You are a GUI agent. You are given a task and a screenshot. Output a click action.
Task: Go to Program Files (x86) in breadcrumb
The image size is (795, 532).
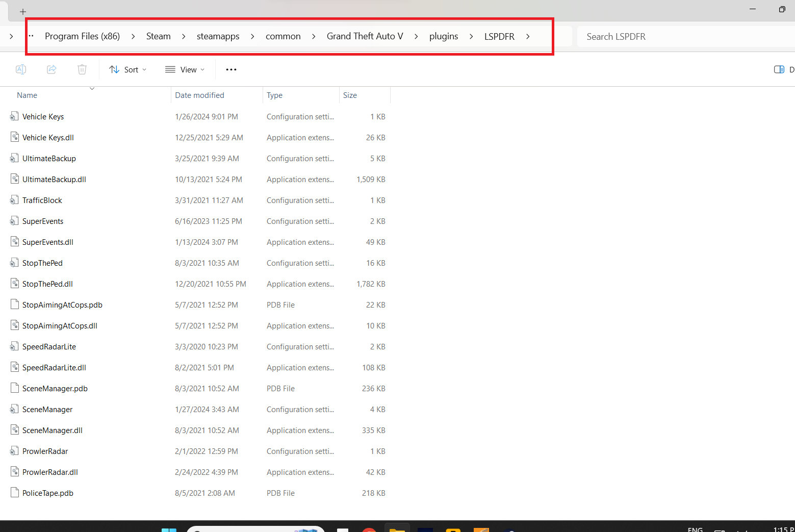click(83, 36)
